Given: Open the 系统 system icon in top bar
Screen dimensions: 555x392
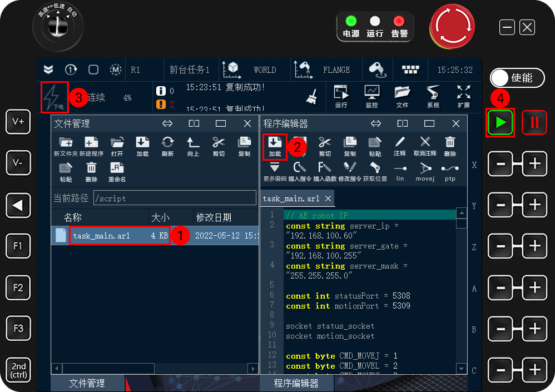Looking at the screenshot, I should (x=434, y=93).
